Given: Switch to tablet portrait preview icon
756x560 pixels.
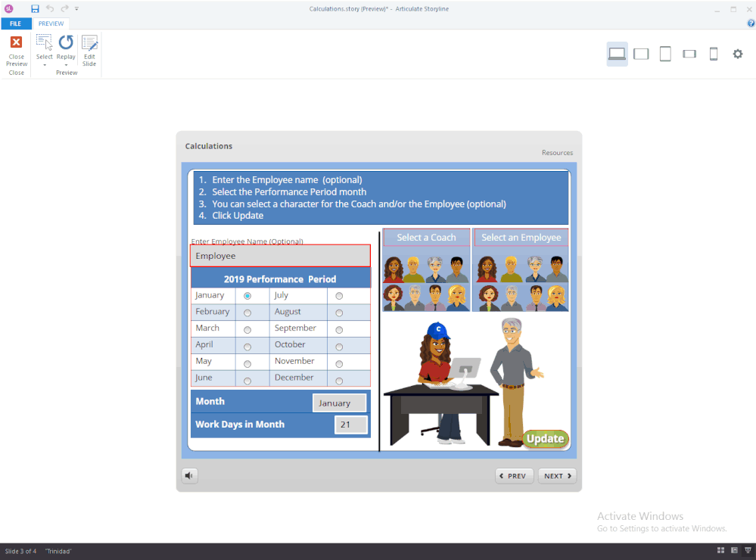Looking at the screenshot, I should point(665,54).
